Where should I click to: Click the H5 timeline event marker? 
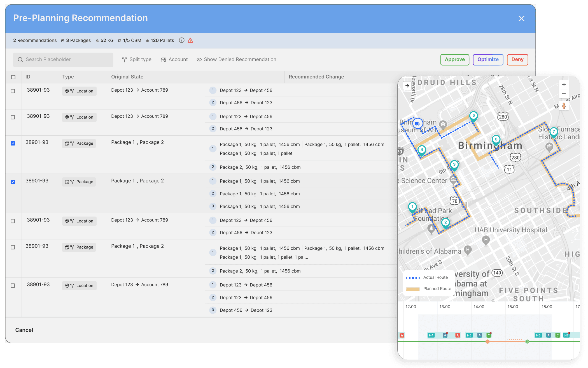point(469,335)
